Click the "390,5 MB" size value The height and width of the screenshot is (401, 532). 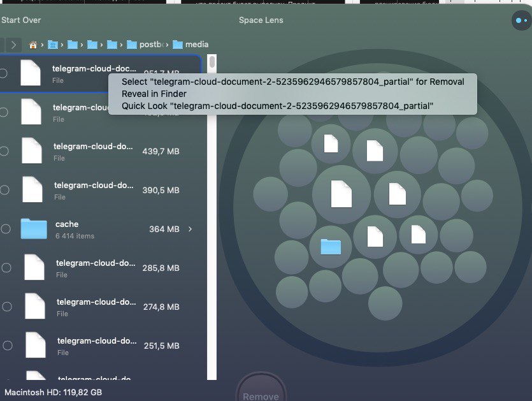[161, 190]
